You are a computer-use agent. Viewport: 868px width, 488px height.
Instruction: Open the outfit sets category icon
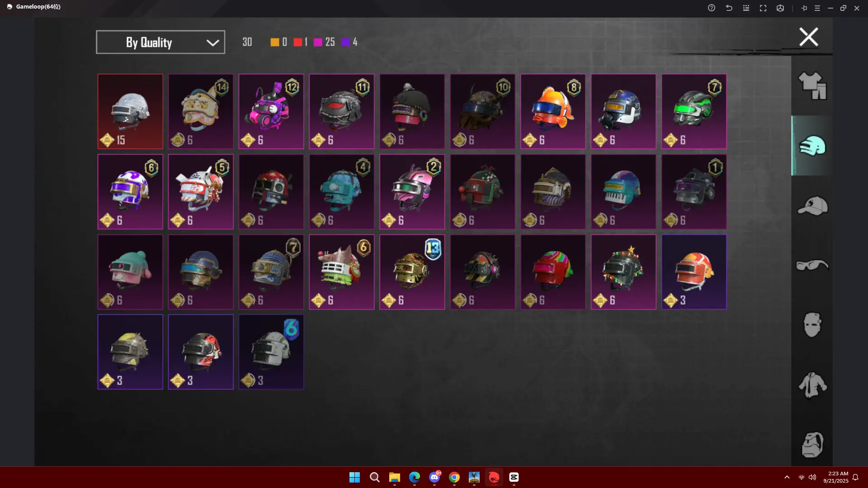(812, 85)
